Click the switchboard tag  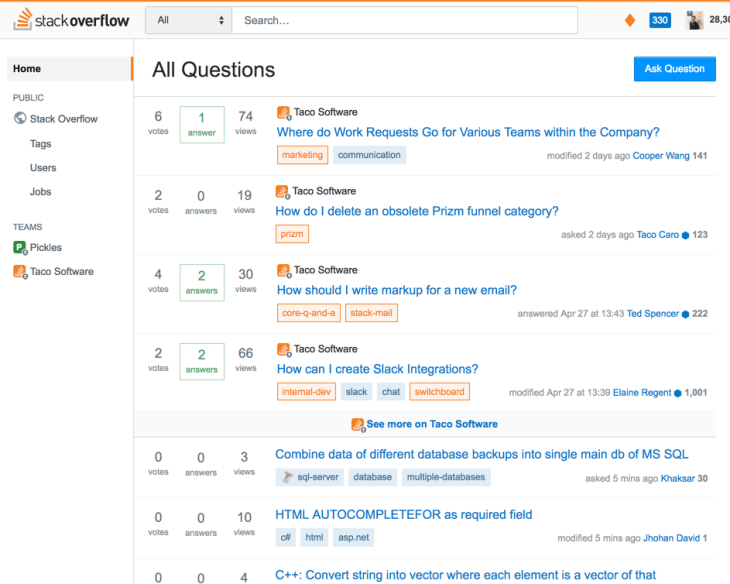click(439, 392)
